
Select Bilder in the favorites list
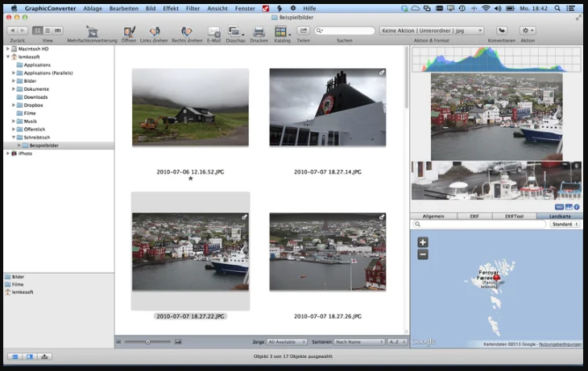point(18,277)
